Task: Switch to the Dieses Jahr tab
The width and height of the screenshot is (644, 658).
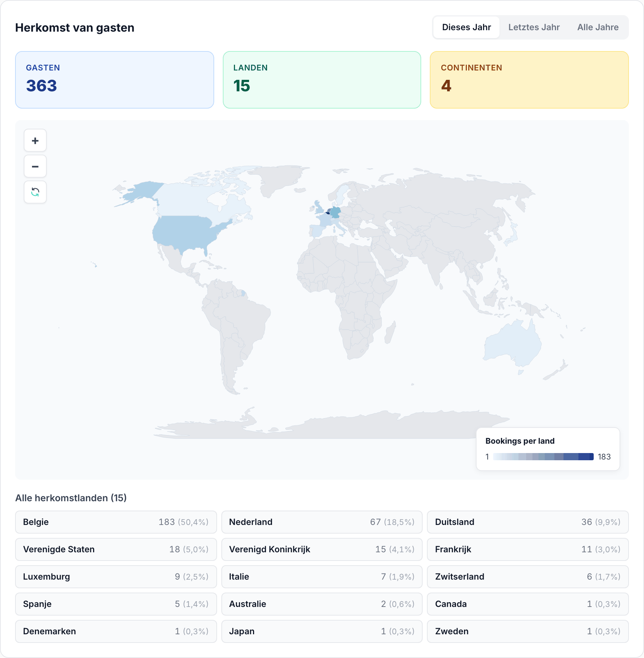Action: pos(466,27)
